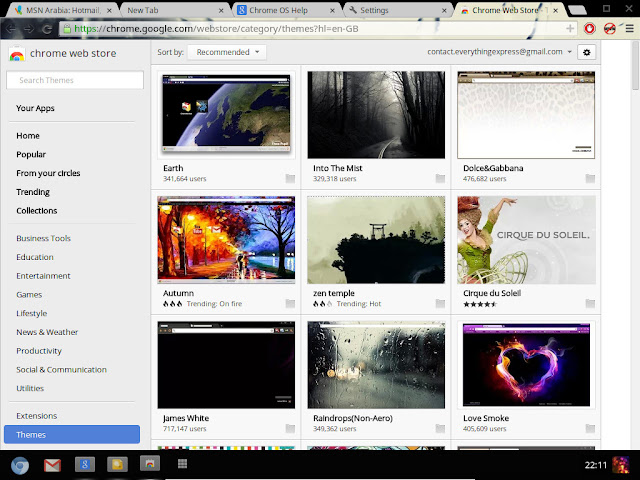The height and width of the screenshot is (480, 640).
Task: Open the Web Store shelf icon
Action: pyautogui.click(x=150, y=463)
